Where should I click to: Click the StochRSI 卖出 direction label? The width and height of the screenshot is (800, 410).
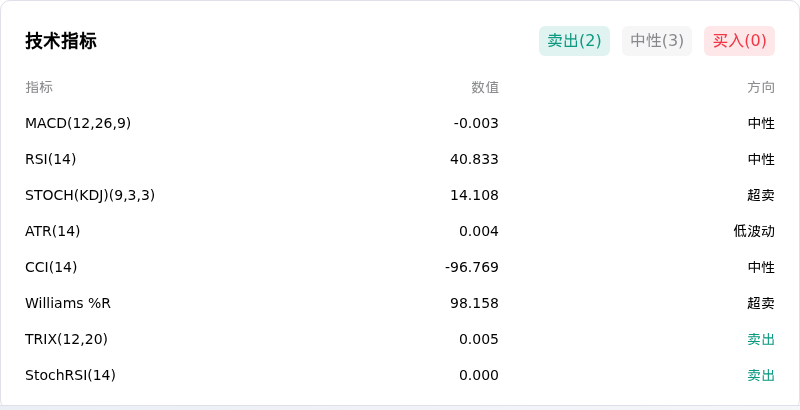(761, 375)
